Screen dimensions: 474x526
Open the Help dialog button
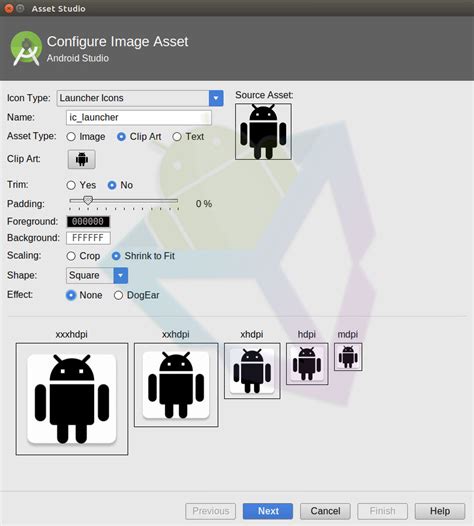[440, 511]
